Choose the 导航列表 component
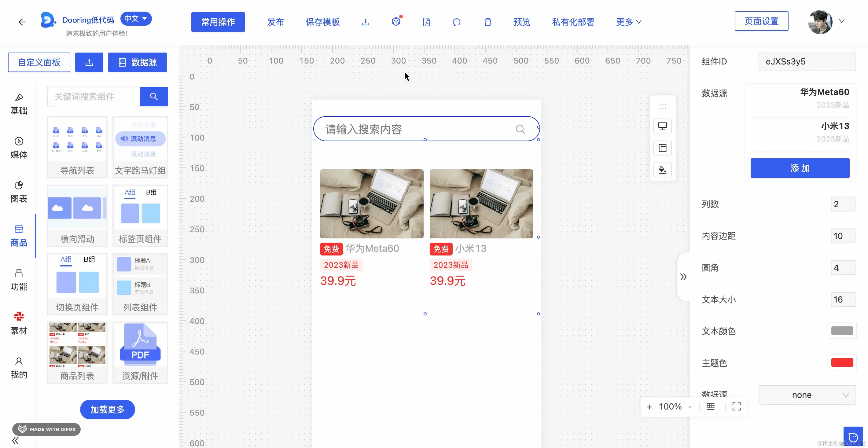The width and height of the screenshot is (868, 448). 77,147
